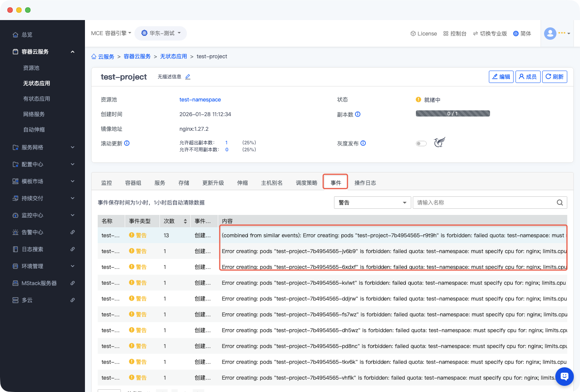The image size is (580, 392).
Task: Click the info icon next to 副本数
Action: click(x=358, y=114)
